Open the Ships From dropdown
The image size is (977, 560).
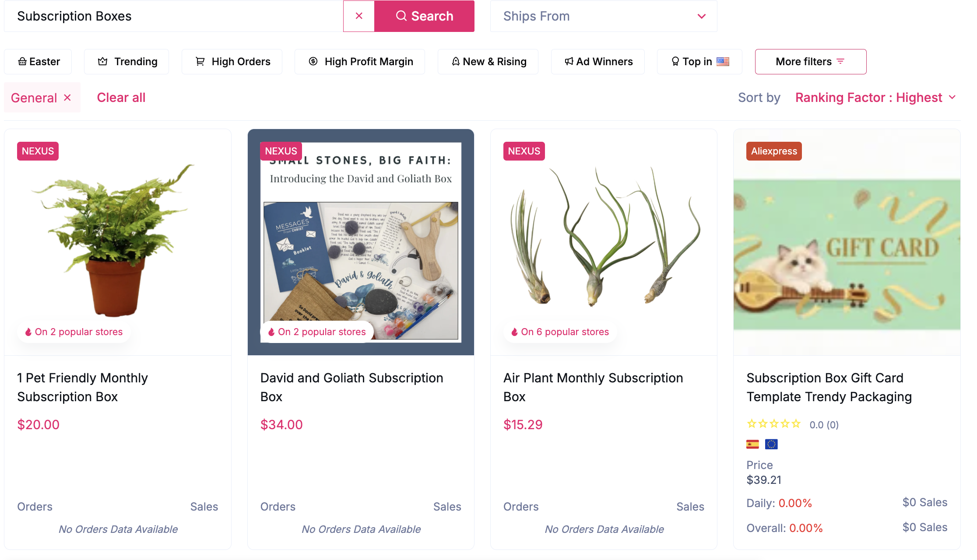pyautogui.click(x=603, y=16)
